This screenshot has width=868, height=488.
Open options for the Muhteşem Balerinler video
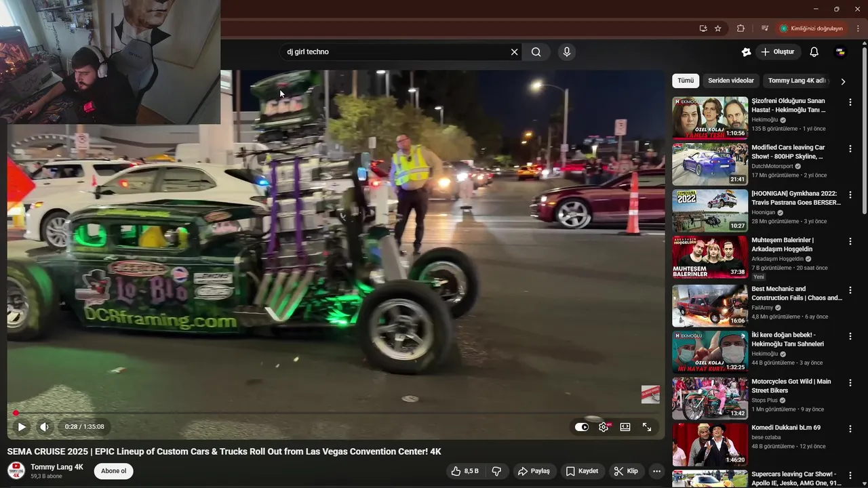[850, 241]
